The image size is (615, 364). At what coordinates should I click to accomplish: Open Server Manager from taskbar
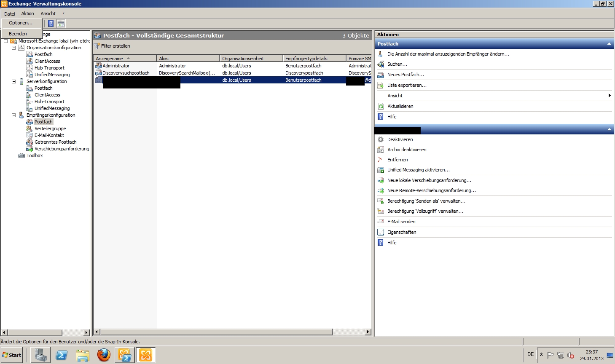click(x=40, y=355)
